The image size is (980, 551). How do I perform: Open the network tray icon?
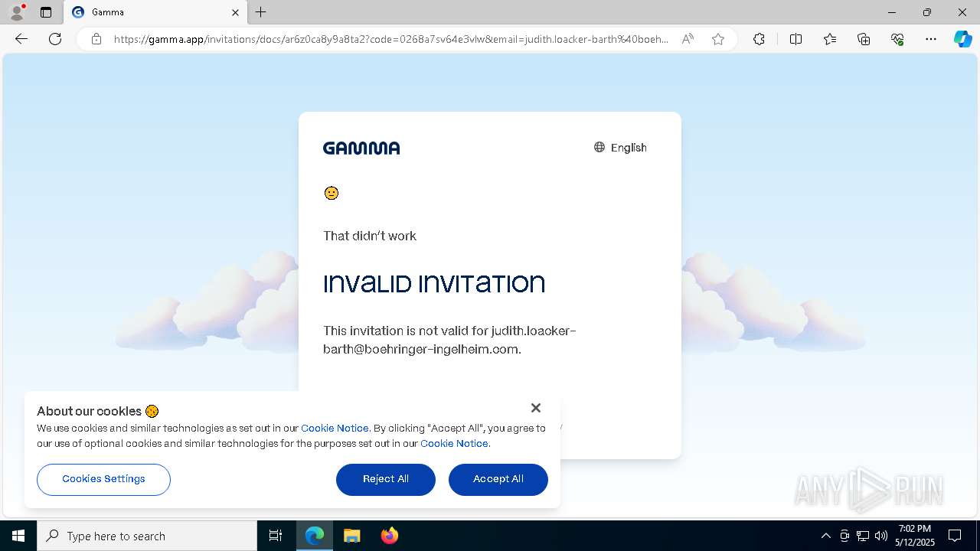pyautogui.click(x=863, y=536)
